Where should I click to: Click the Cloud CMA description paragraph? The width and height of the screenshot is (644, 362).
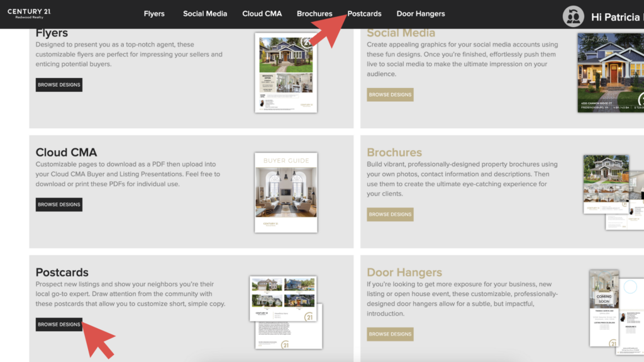[128, 174]
